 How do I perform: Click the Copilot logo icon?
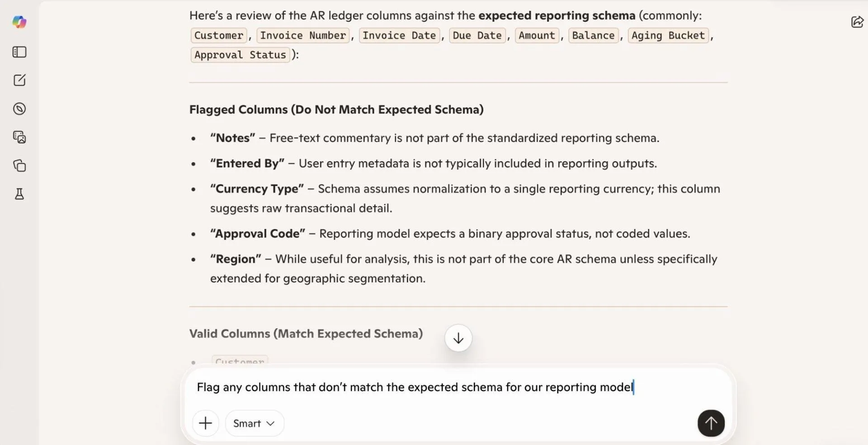19,22
